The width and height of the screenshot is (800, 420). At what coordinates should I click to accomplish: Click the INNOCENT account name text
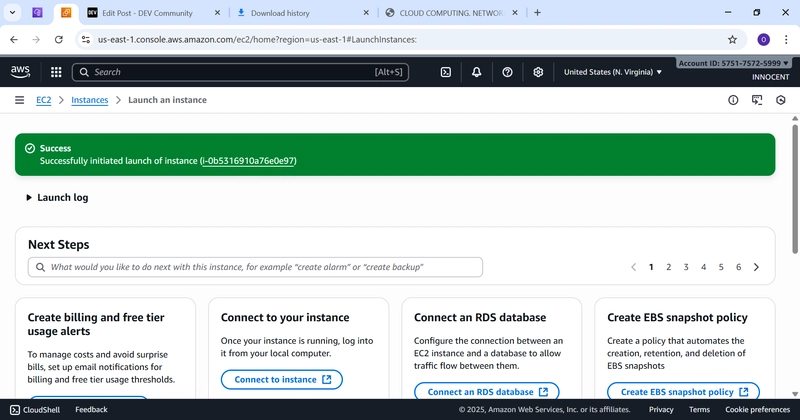(x=770, y=77)
